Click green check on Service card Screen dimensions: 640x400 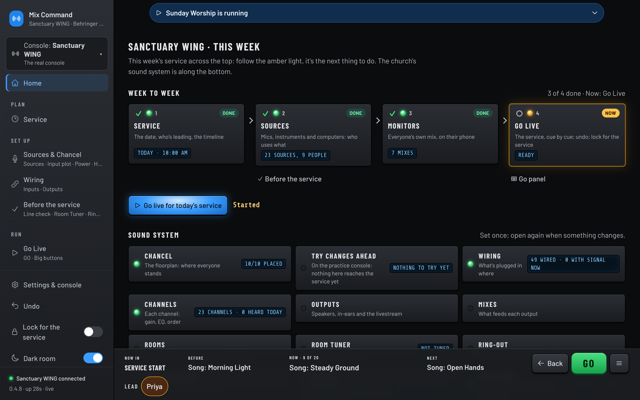click(139, 113)
